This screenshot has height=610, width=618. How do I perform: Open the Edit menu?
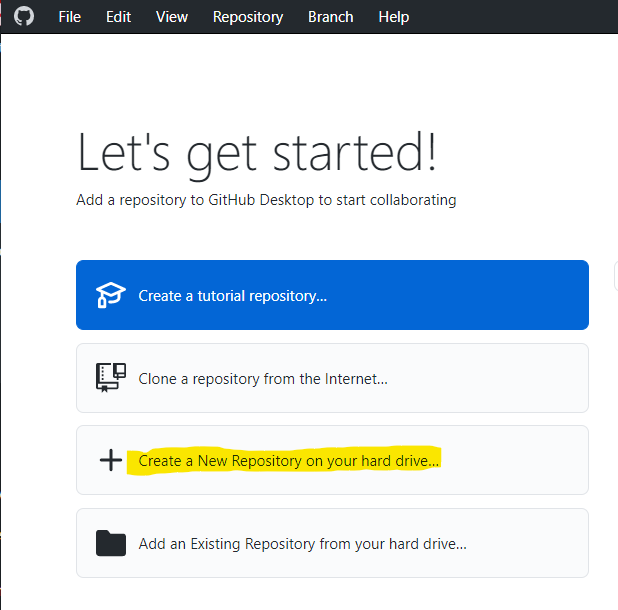(x=118, y=17)
